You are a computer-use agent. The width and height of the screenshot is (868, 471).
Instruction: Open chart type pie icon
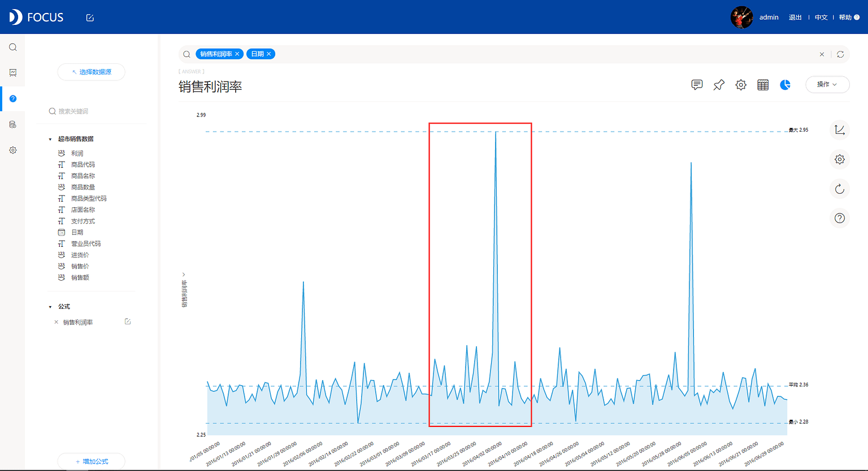pos(785,85)
